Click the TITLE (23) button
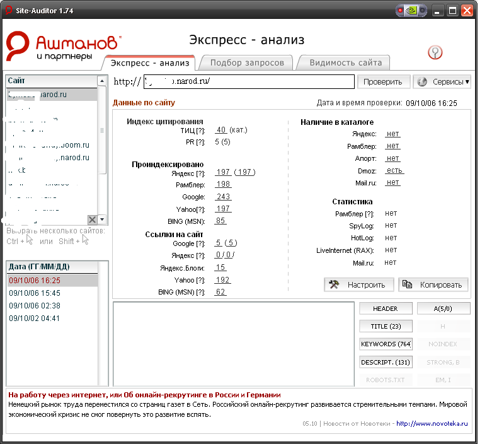This screenshot has height=444, width=504. pos(386,326)
